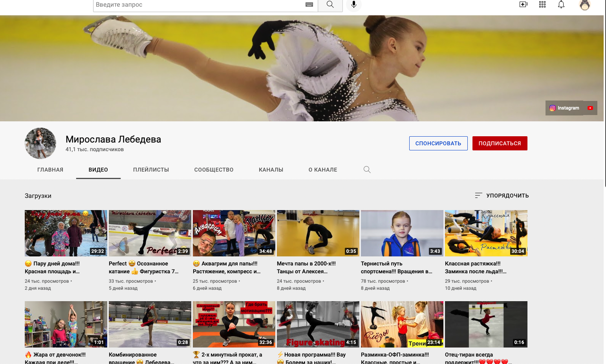Open the YouTube apps grid icon
Screen dimensions: 606x364
click(x=542, y=5)
